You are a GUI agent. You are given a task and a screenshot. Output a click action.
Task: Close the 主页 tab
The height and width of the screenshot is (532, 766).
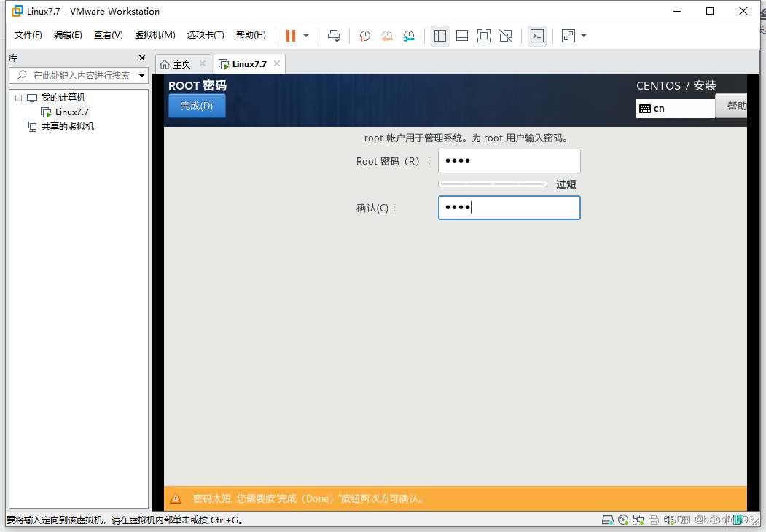(203, 63)
